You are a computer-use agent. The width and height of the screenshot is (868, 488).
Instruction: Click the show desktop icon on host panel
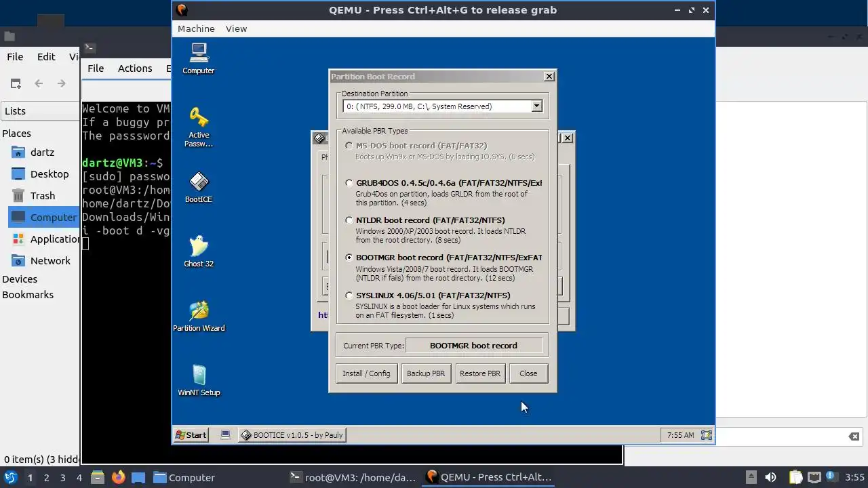pyautogui.click(x=138, y=477)
